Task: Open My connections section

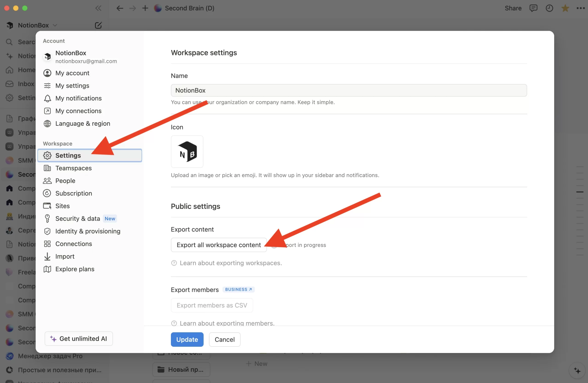Action: [x=89, y=111]
